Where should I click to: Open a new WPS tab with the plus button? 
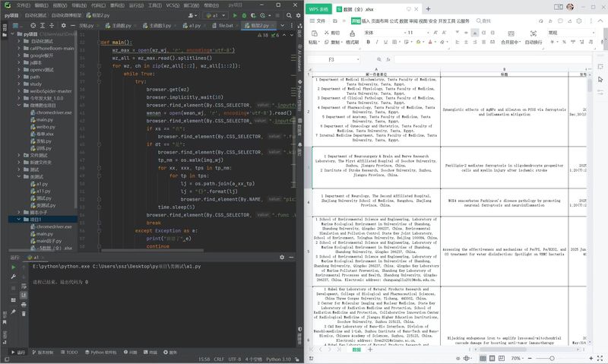click(x=428, y=8)
